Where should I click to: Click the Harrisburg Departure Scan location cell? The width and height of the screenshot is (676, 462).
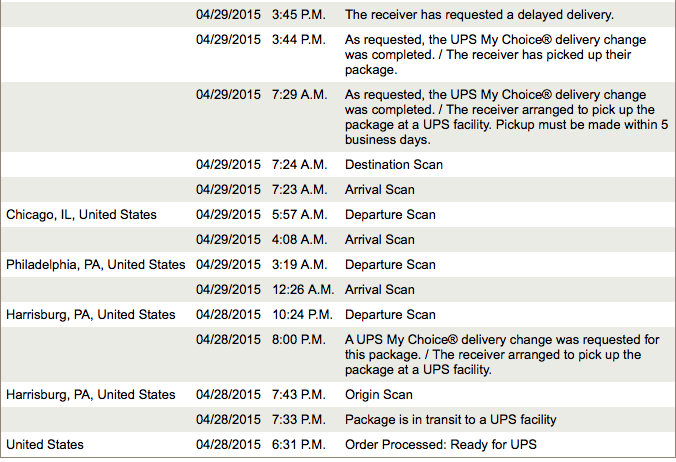[91, 315]
